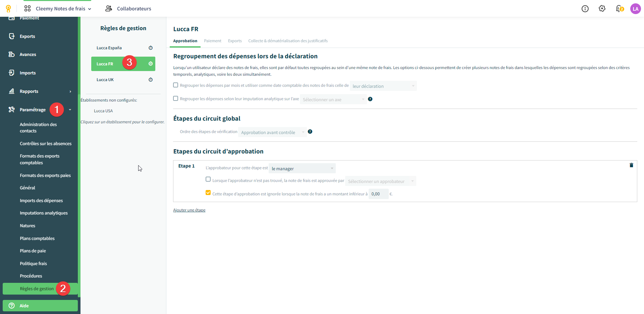
Task: Open the Sélectionner un axe dropdown
Action: [x=333, y=100]
